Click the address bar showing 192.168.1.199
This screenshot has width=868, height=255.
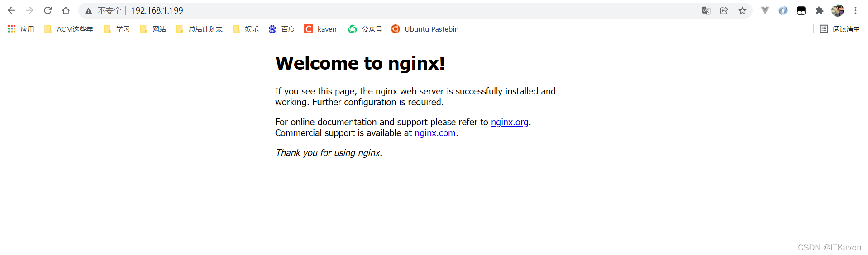point(362,10)
